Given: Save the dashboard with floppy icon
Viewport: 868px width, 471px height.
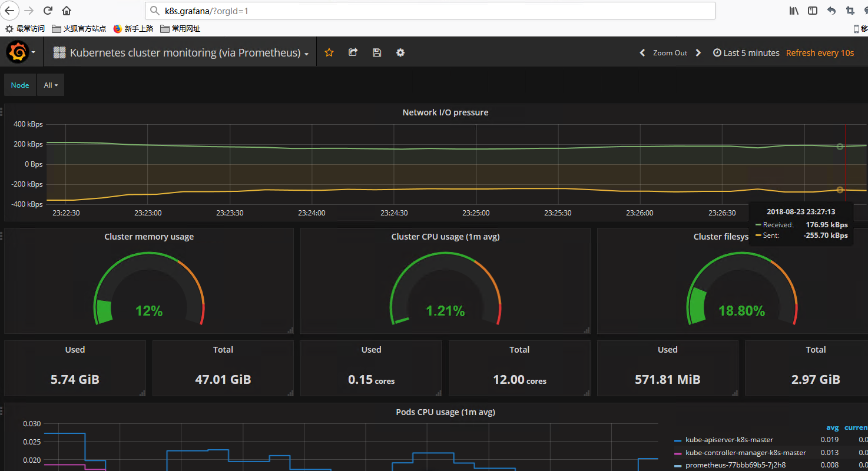Looking at the screenshot, I should (377, 52).
